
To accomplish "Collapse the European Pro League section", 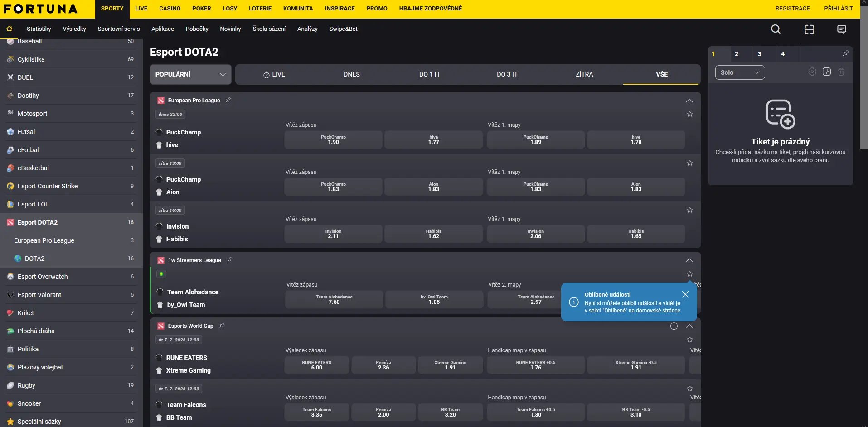I will (689, 101).
